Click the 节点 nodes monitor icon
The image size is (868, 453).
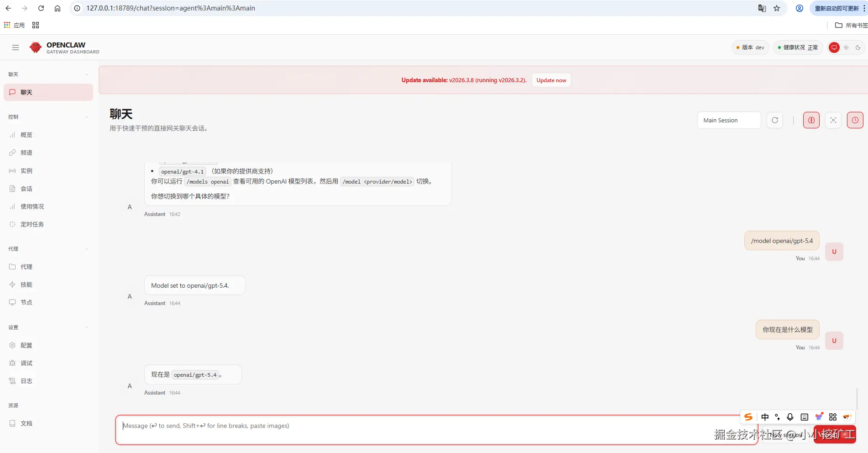pos(12,302)
